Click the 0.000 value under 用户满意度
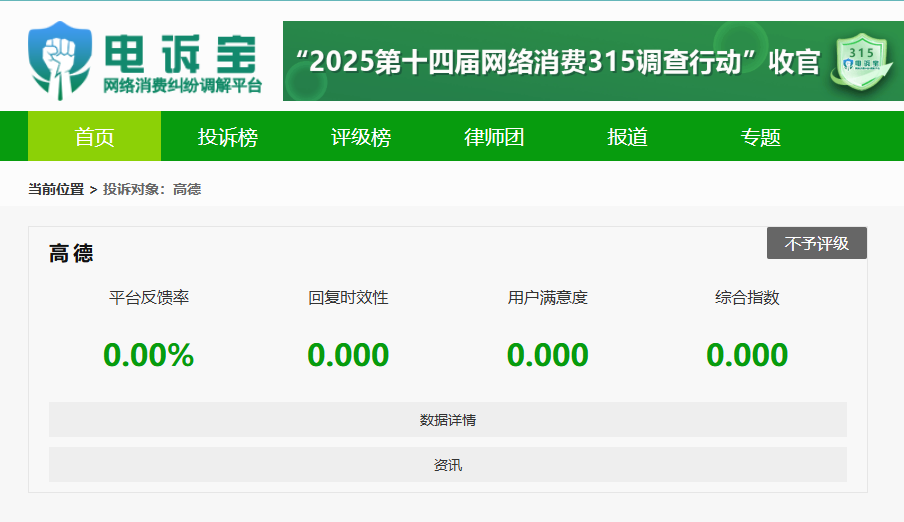Image resolution: width=904 pixels, height=522 pixels. click(x=548, y=354)
